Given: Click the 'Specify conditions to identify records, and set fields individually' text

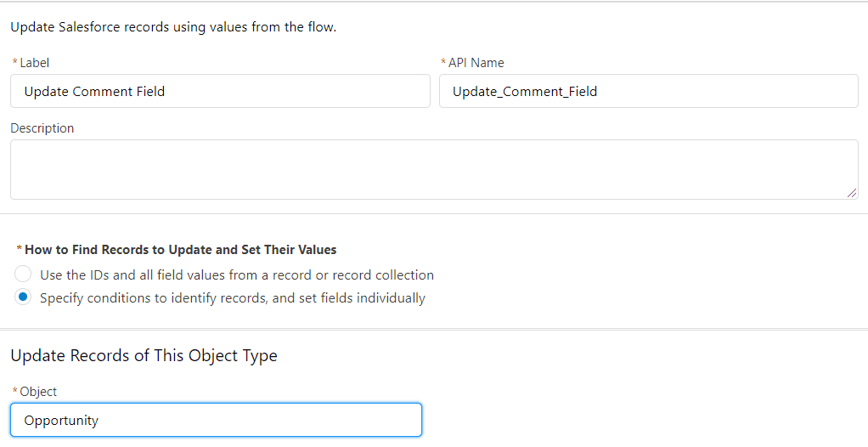Looking at the screenshot, I should tap(233, 298).
